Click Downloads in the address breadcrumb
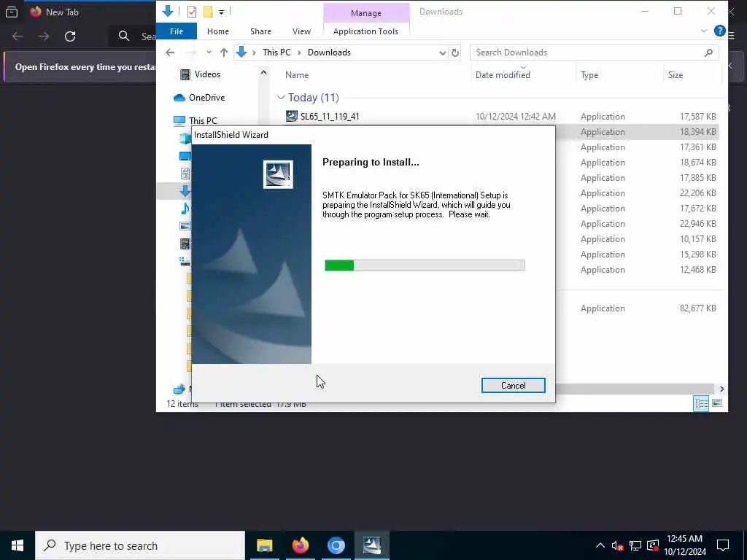 (x=329, y=52)
